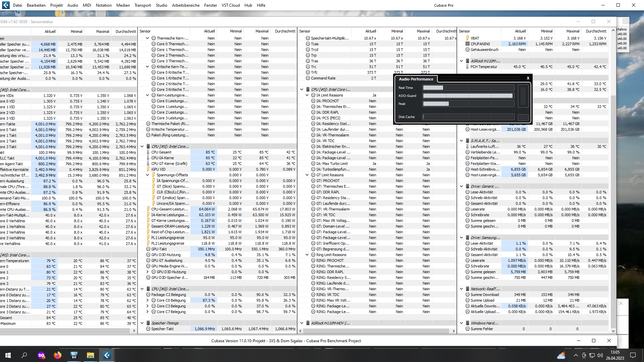The height and width of the screenshot is (362, 644).
Task: Open the notification center icon
Action: [x=633, y=355]
